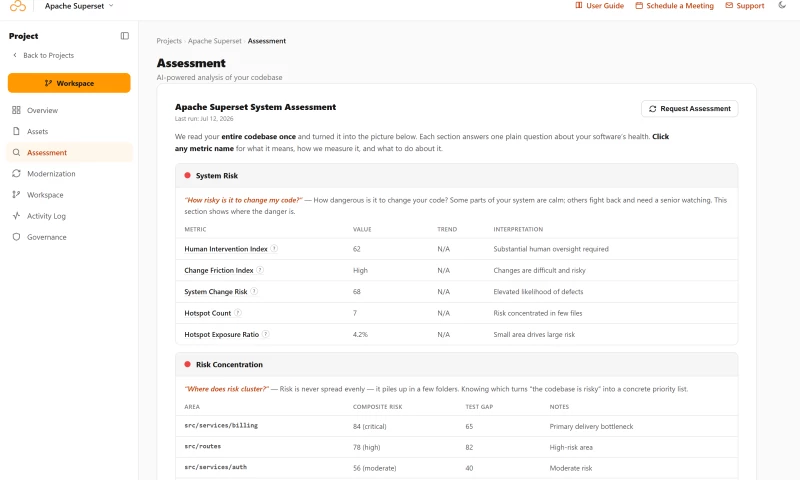Click the Change Friction Index metric name
The height and width of the screenshot is (480, 800).
tap(219, 270)
